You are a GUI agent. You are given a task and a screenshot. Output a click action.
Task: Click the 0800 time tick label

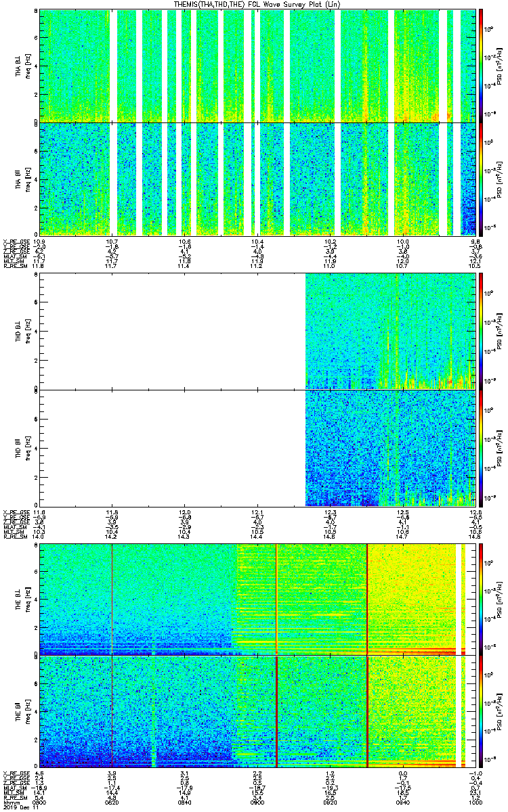(x=40, y=803)
